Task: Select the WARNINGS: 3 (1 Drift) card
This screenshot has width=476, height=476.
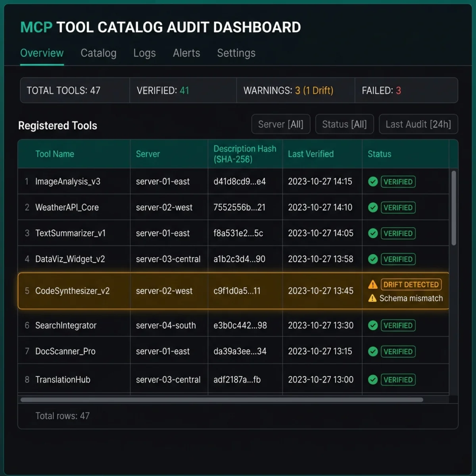Action: 296,90
